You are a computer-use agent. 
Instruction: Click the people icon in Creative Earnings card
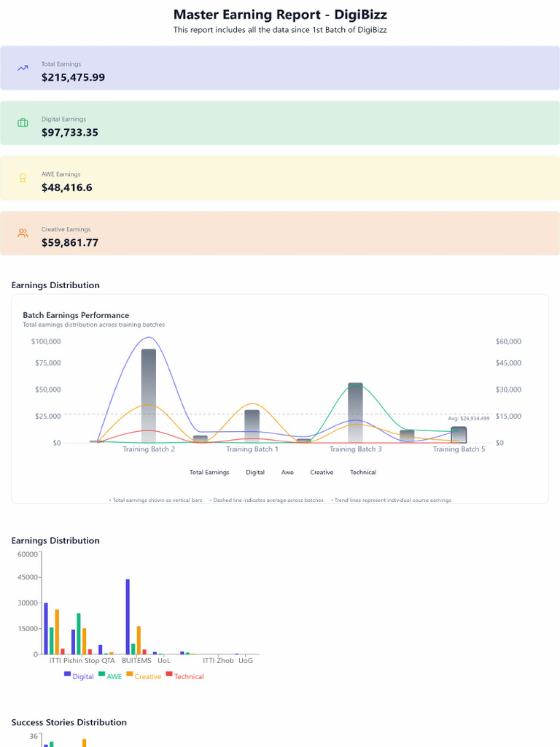tap(23, 233)
